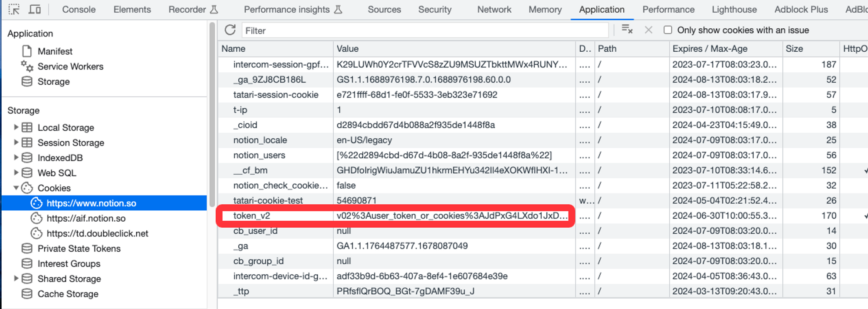Open the Security tab
868x309 pixels.
tap(435, 10)
